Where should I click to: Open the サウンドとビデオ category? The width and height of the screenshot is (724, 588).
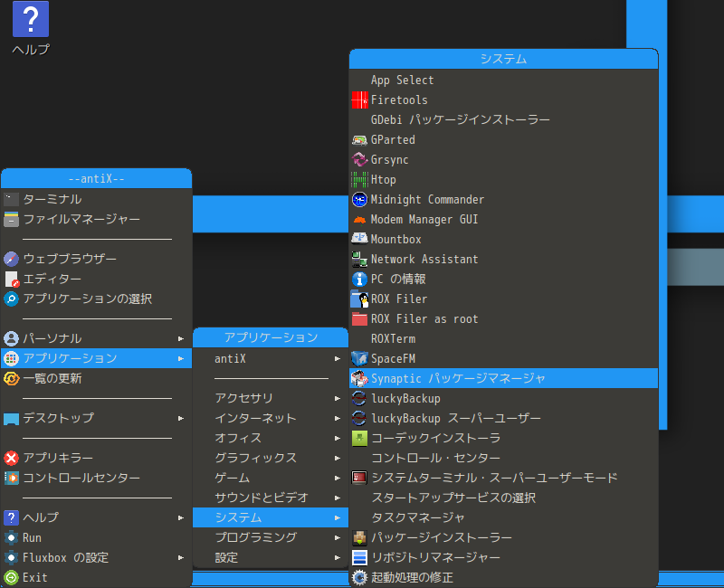(x=270, y=498)
